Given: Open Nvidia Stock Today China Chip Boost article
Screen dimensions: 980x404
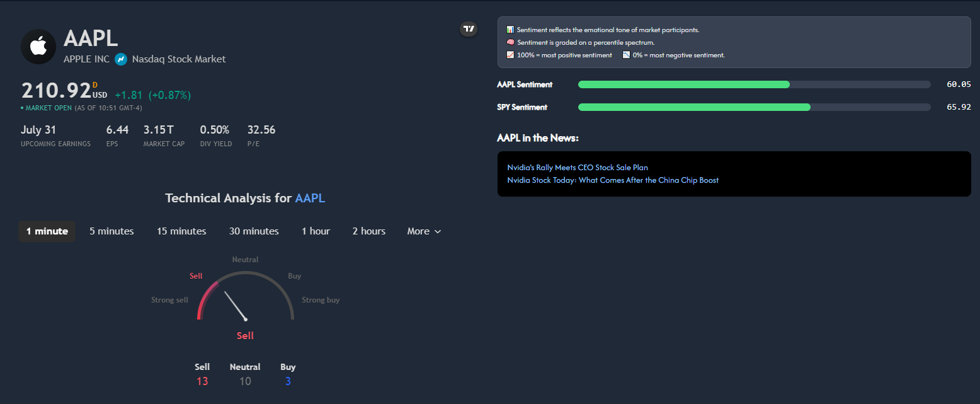Looking at the screenshot, I should coord(613,180).
